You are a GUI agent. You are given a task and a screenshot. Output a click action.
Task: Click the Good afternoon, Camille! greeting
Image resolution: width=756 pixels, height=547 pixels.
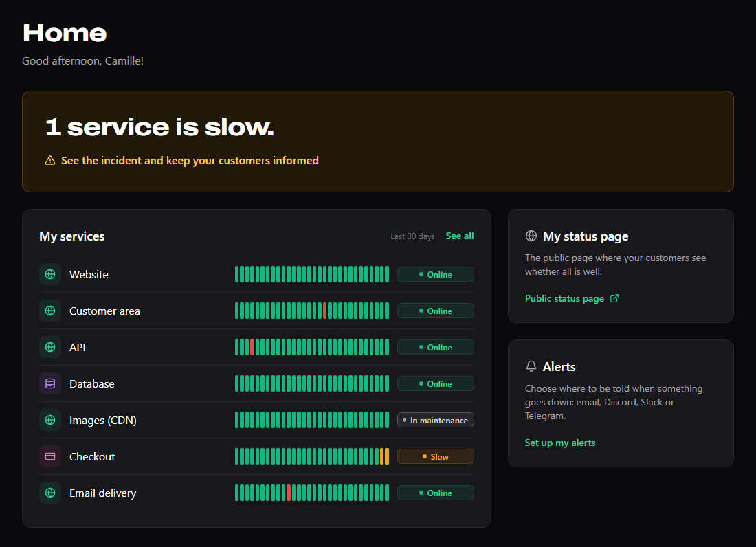point(83,60)
